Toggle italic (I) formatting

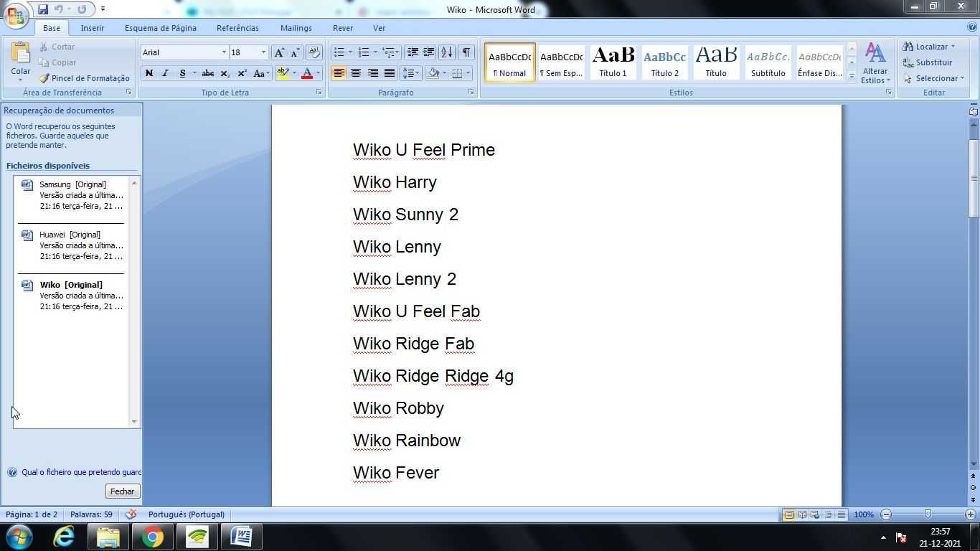pyautogui.click(x=165, y=73)
